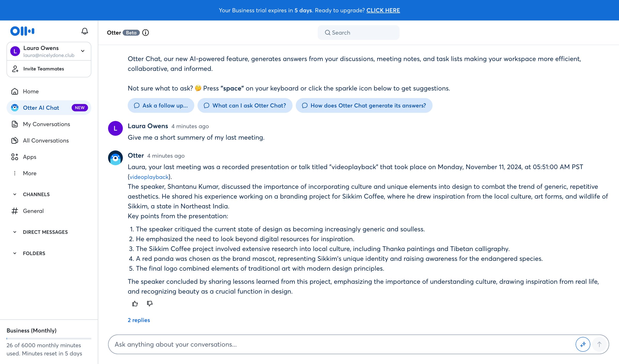Open My Conversations
This screenshot has height=364, width=619.
tap(49, 124)
